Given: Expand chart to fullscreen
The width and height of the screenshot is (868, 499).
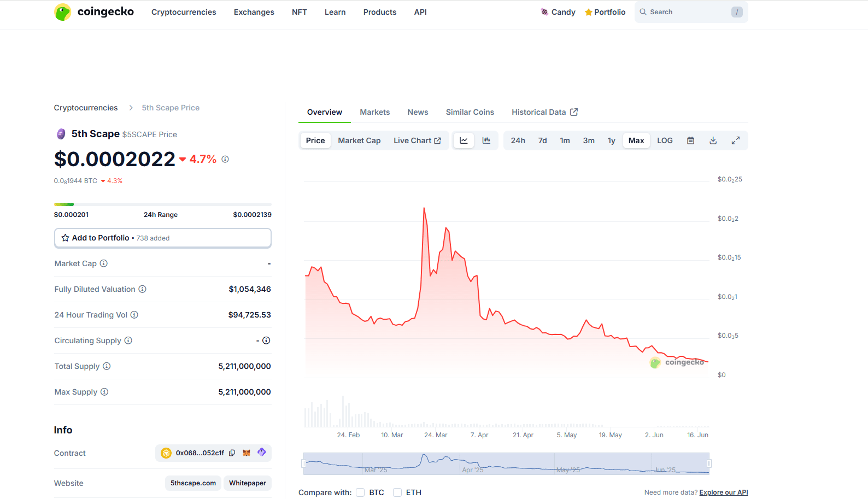Looking at the screenshot, I should tap(736, 140).
